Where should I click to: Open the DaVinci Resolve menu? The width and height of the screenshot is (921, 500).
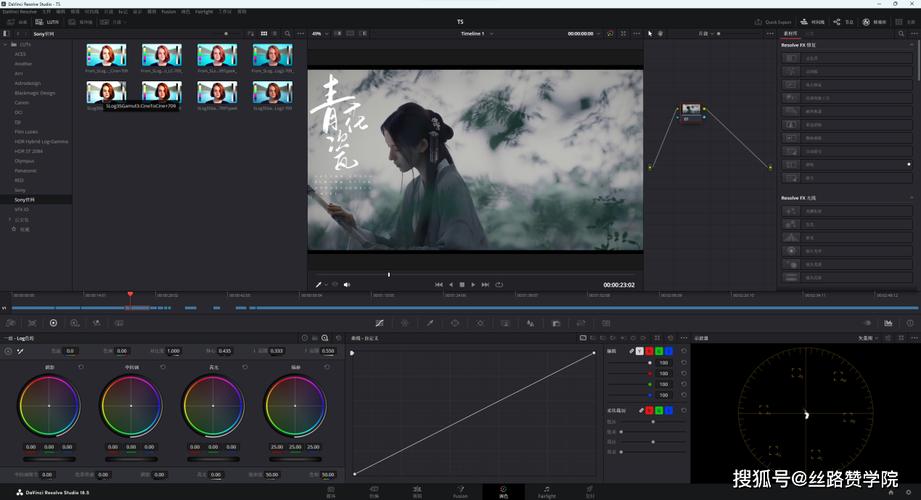pyautogui.click(x=21, y=12)
